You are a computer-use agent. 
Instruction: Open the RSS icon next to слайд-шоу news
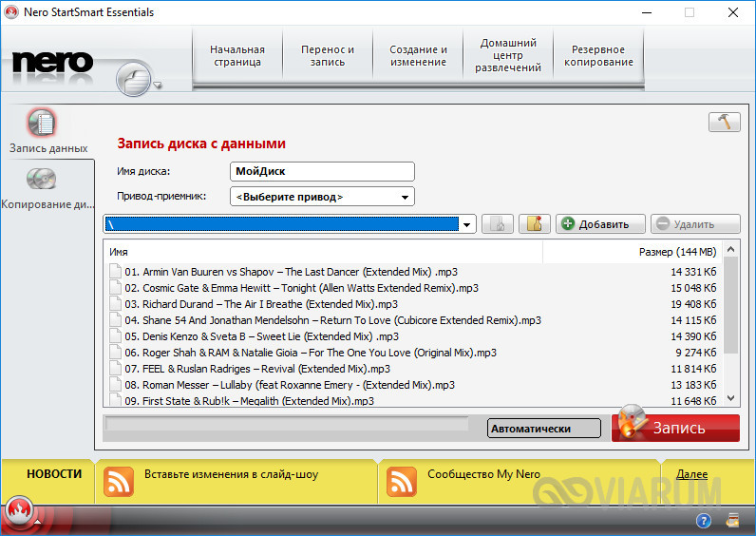pos(118,482)
